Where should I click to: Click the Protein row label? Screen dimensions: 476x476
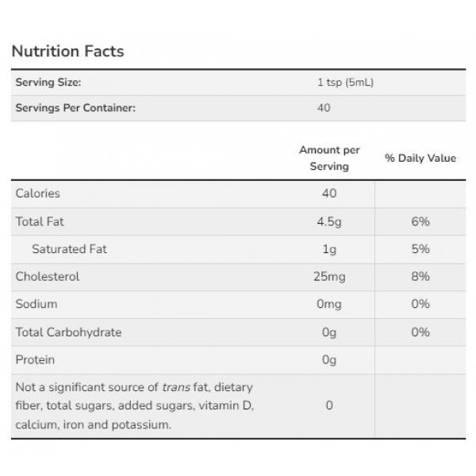pos(35,360)
